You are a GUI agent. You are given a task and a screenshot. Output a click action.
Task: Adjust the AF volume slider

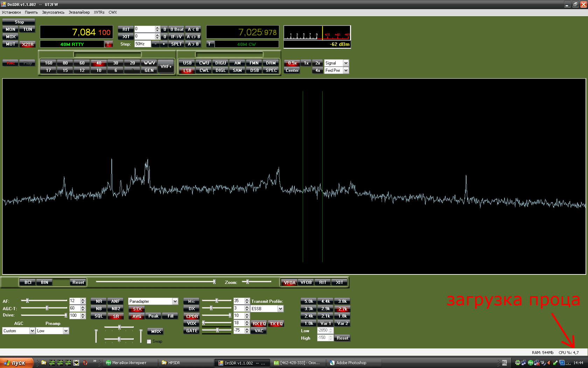click(x=28, y=301)
